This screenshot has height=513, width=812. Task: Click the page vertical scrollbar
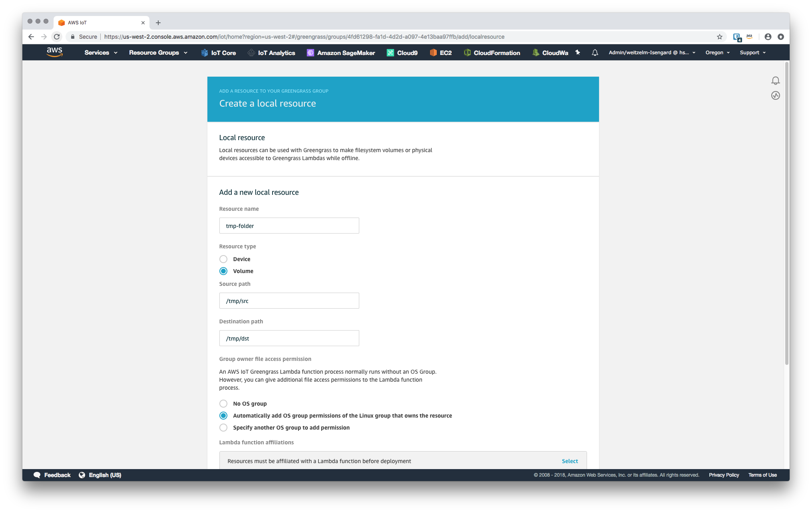[786, 214]
